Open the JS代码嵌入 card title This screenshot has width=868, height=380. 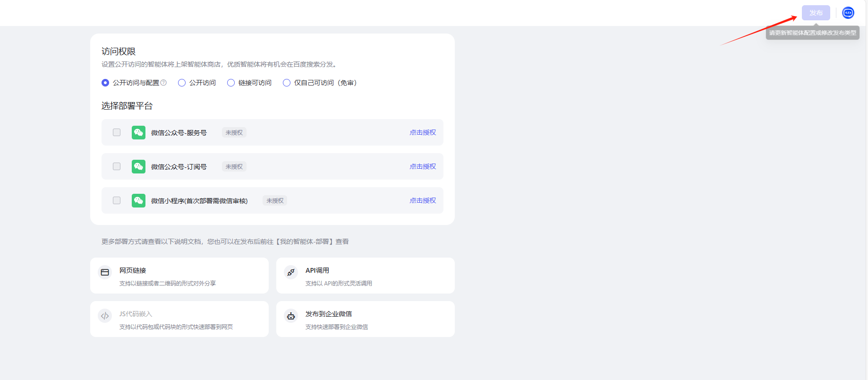[x=136, y=314]
